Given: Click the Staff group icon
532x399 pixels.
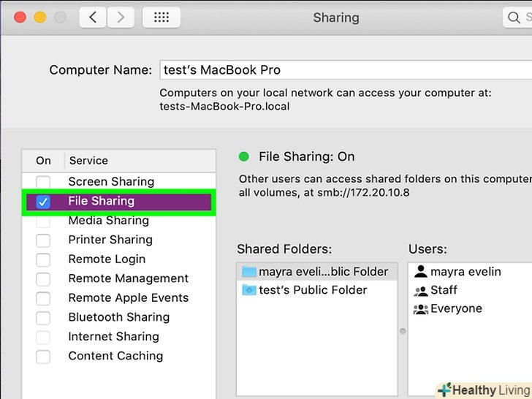Looking at the screenshot, I should 420,290.
